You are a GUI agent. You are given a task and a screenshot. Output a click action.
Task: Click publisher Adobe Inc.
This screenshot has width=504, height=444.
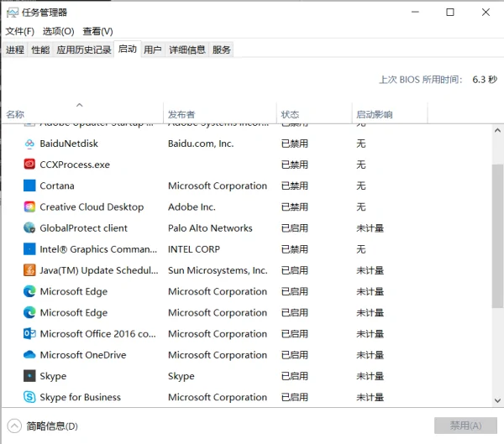(192, 207)
